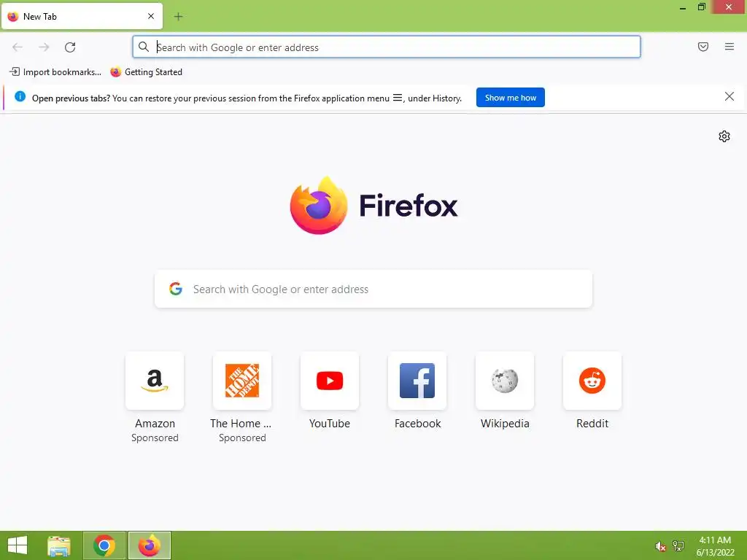Click the back navigation arrow
The height and width of the screenshot is (560, 747).
click(18, 47)
